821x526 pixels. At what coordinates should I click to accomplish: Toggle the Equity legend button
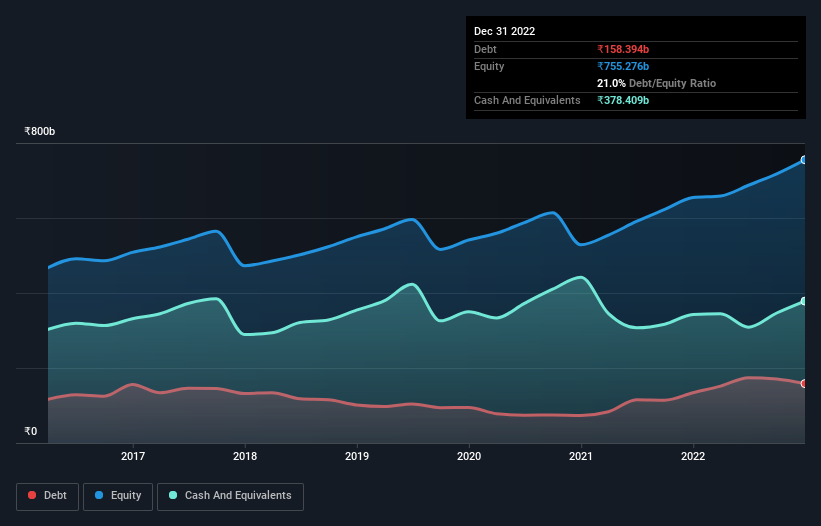click(118, 496)
